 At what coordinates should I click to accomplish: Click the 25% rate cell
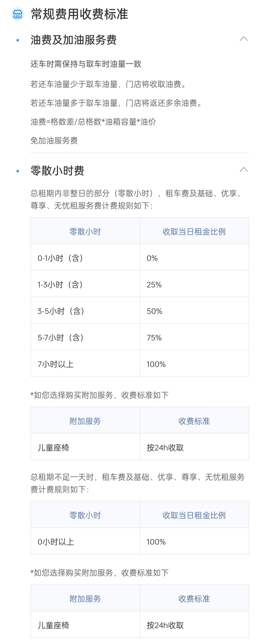click(194, 284)
